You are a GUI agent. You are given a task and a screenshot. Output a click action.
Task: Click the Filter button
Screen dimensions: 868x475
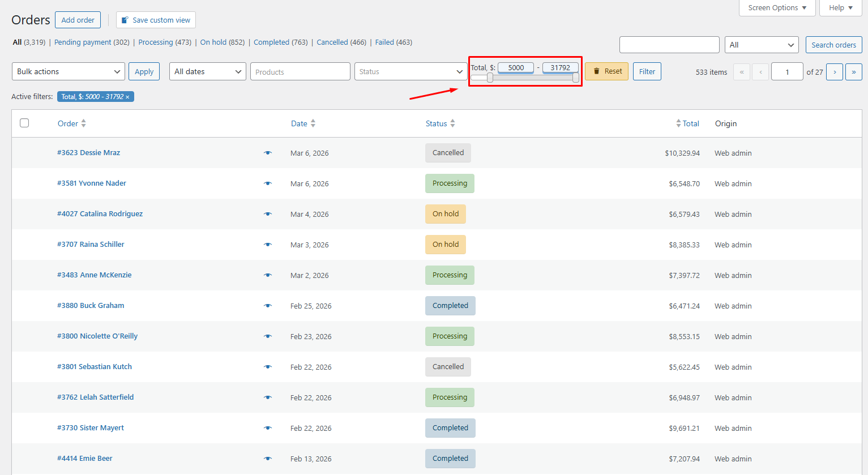[647, 71]
